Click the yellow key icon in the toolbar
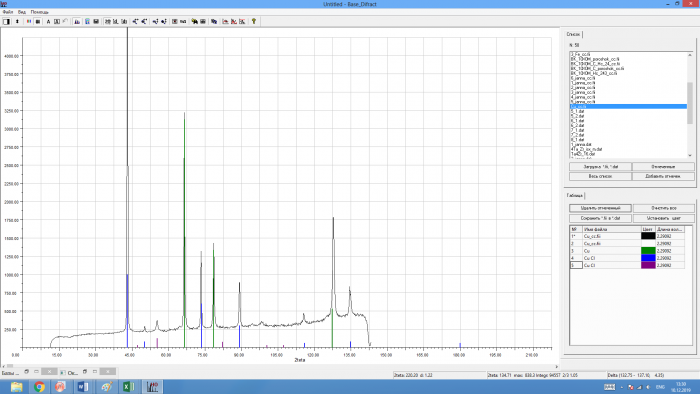 coord(254,21)
